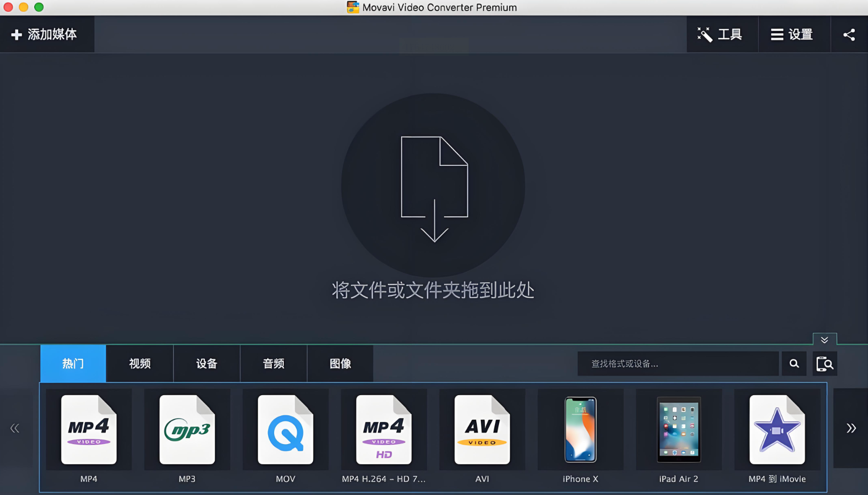Image resolution: width=868 pixels, height=495 pixels.
Task: Maximize the window with the green button
Action: (39, 7)
